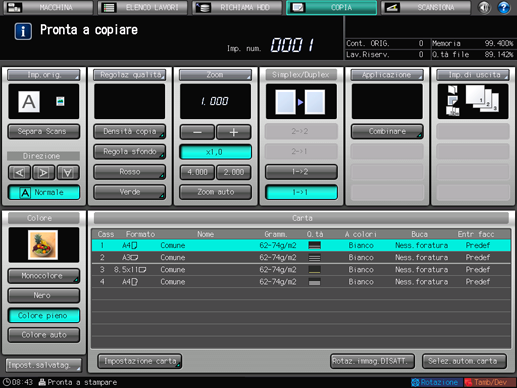The image size is (517, 388).
Task: Open the Applicazione settings header
Action: pos(387,75)
